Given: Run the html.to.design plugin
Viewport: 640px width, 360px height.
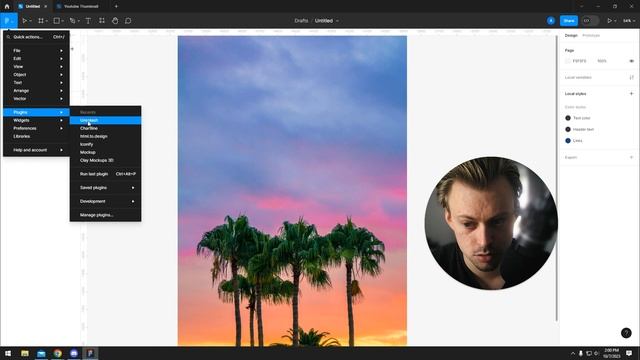Looking at the screenshot, I should (105, 136).
